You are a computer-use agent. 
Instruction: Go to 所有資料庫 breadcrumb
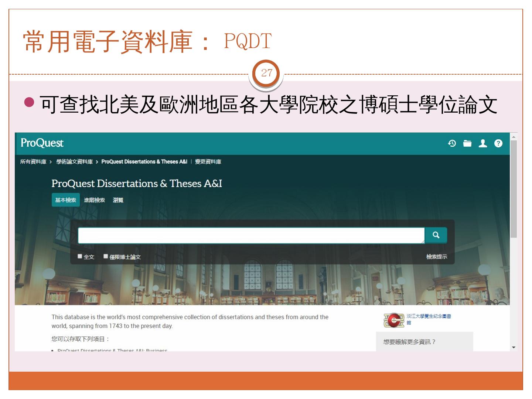tap(33, 161)
